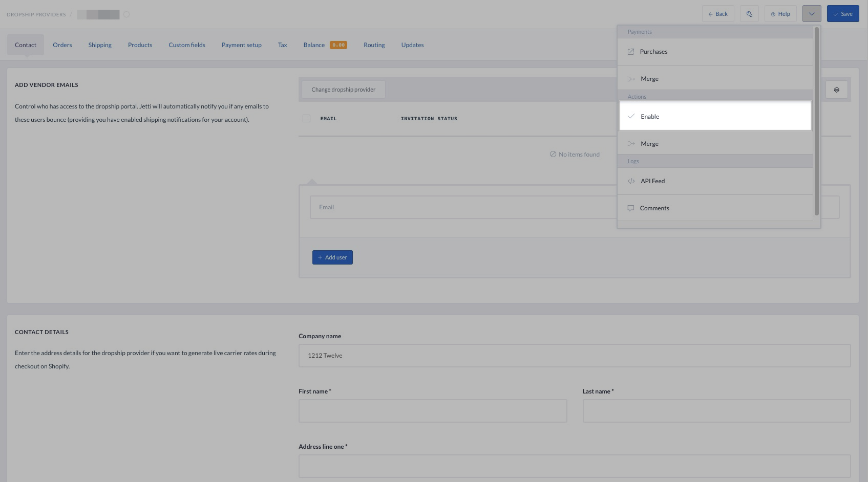Focus the Company name field
This screenshot has height=482, width=868.
(575, 356)
